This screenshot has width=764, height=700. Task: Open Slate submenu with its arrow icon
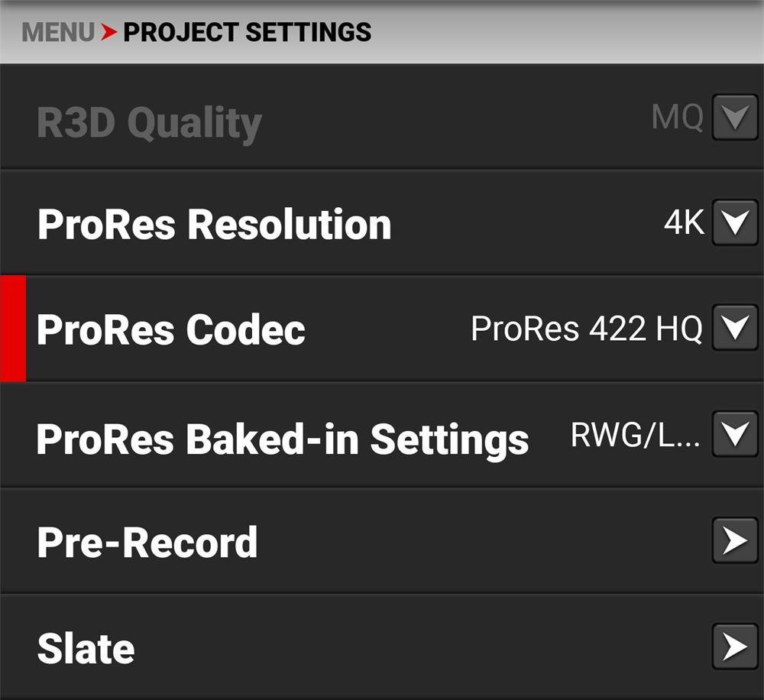[735, 647]
